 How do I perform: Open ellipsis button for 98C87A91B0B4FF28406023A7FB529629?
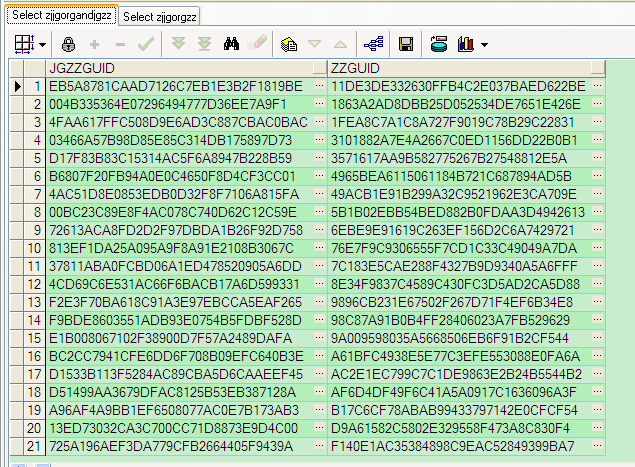[597, 320]
